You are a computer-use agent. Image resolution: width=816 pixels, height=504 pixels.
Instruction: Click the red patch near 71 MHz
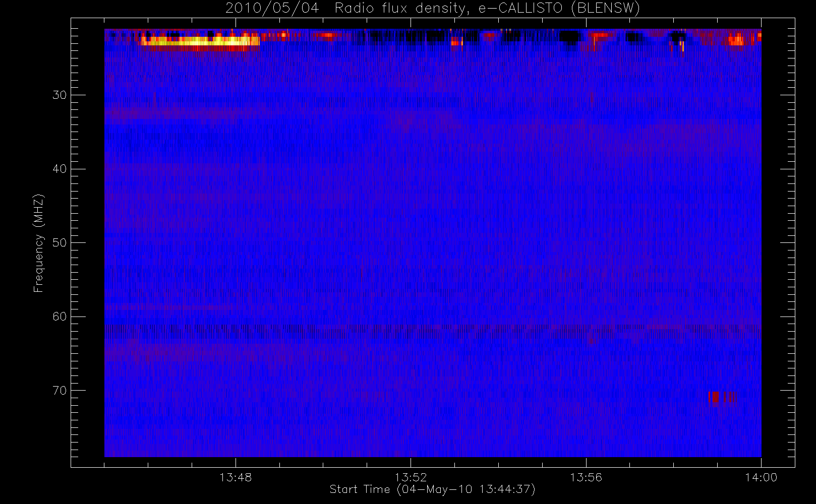(723, 397)
